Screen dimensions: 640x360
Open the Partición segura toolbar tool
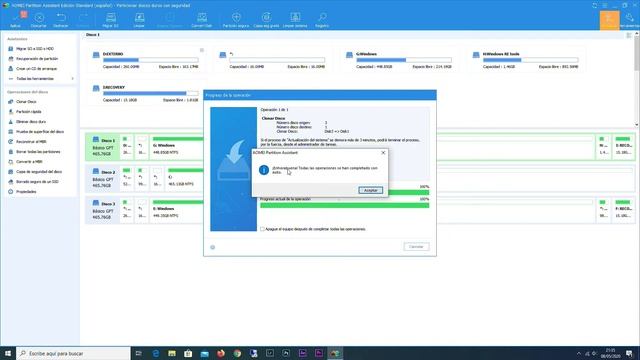point(236,20)
